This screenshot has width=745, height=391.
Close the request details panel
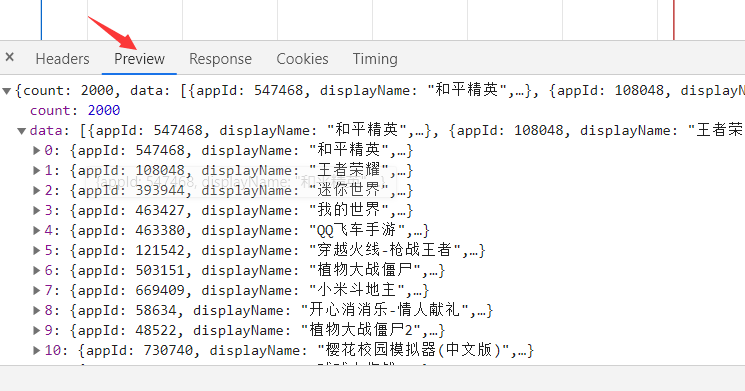tap(10, 57)
